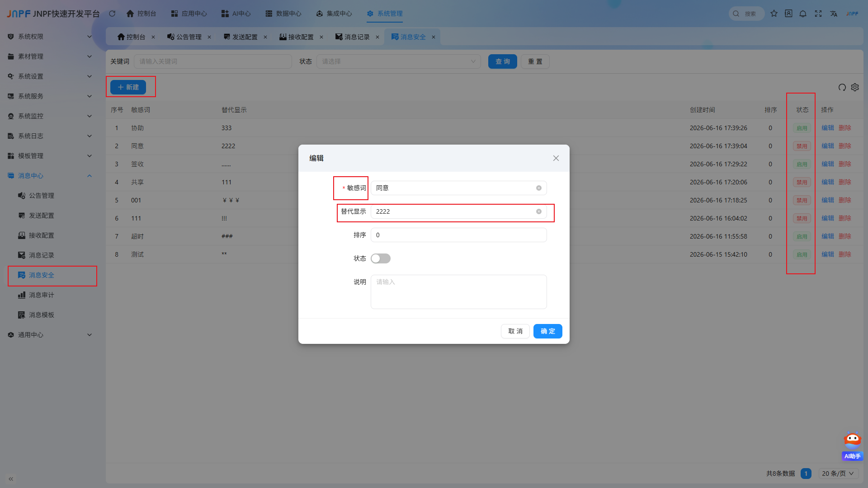Click the 取消 button in the dialog
The image size is (868, 488).
(515, 331)
